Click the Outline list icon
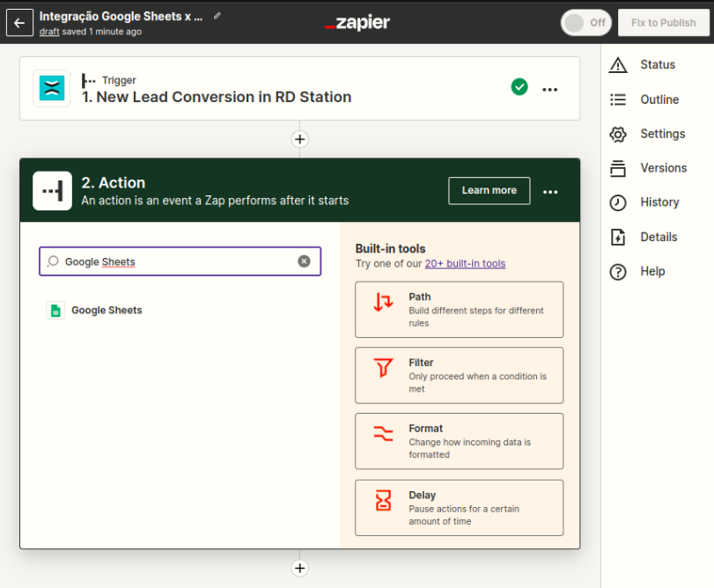 point(618,99)
